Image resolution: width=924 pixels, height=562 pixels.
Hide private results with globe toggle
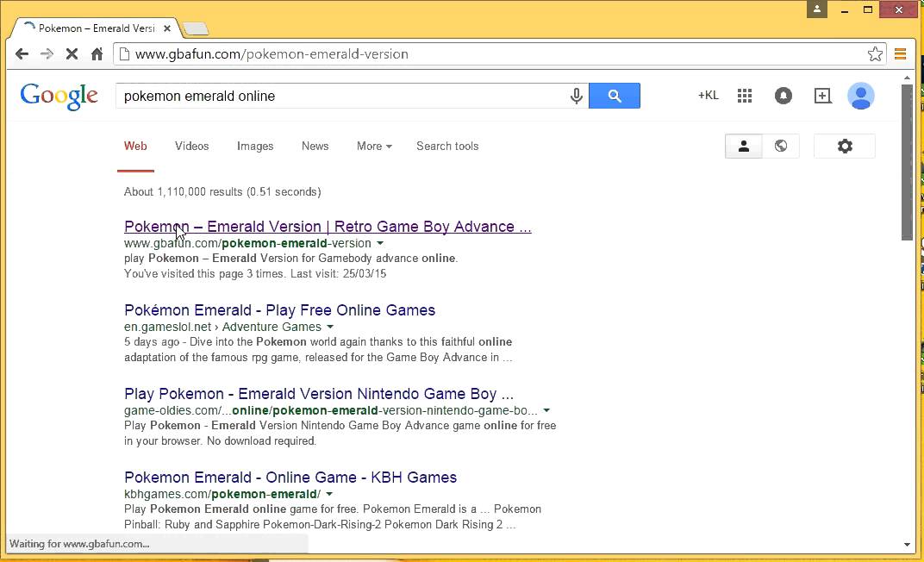click(x=781, y=146)
